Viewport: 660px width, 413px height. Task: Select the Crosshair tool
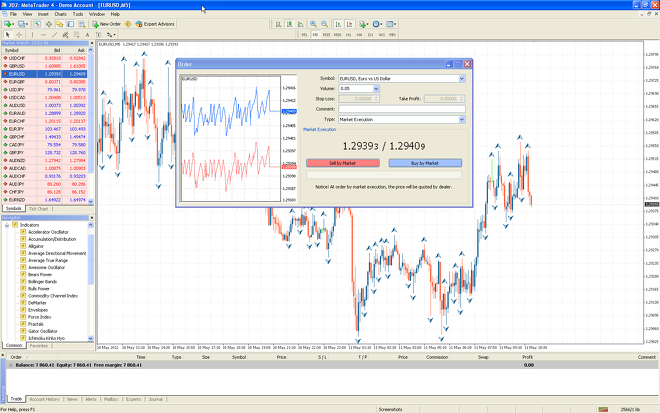tap(19, 35)
